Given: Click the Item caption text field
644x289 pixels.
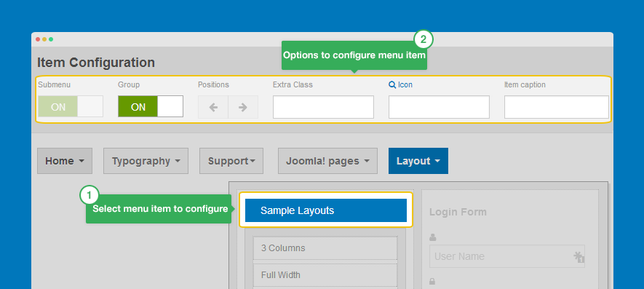Looking at the screenshot, I should click(557, 107).
